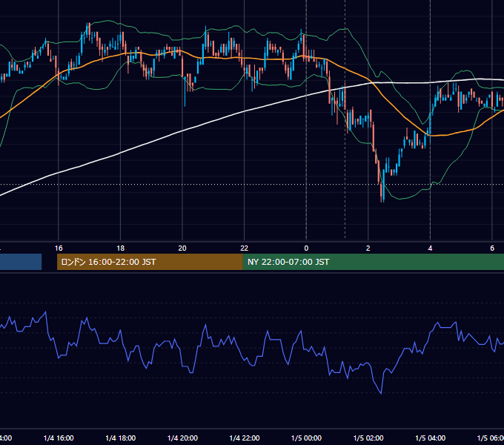The image size is (504, 445).
Task: Click the 1/5 02:00 date label
Action: [x=368, y=438]
